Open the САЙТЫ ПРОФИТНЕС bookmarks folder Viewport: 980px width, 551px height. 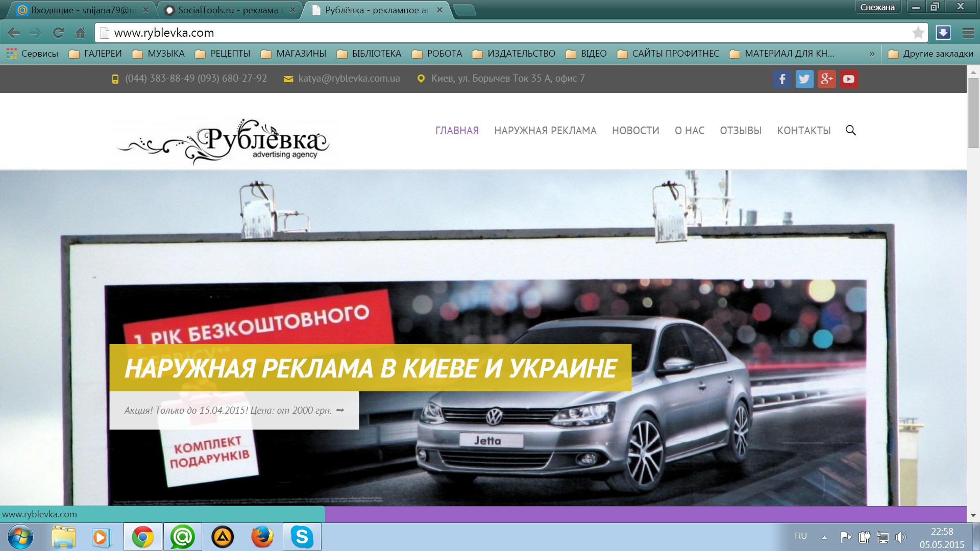tap(668, 54)
